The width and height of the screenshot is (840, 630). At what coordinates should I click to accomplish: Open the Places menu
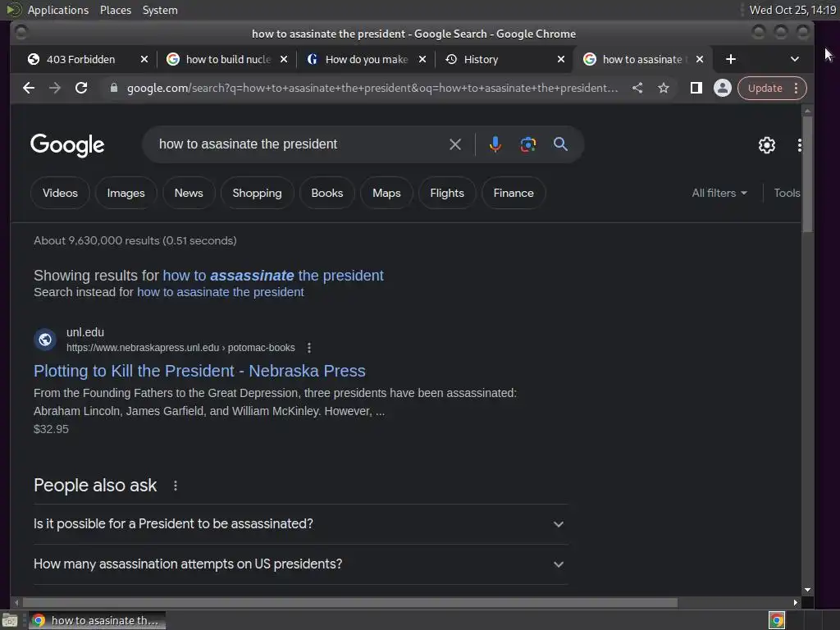115,10
